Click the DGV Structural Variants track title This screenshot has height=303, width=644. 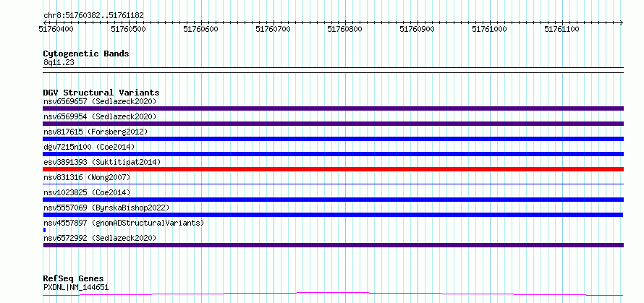(x=101, y=93)
